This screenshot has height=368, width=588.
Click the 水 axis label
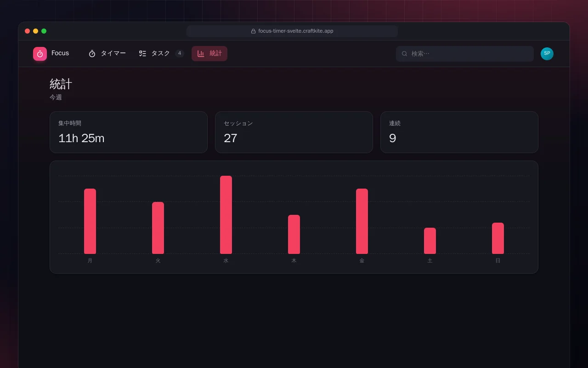coord(226,261)
